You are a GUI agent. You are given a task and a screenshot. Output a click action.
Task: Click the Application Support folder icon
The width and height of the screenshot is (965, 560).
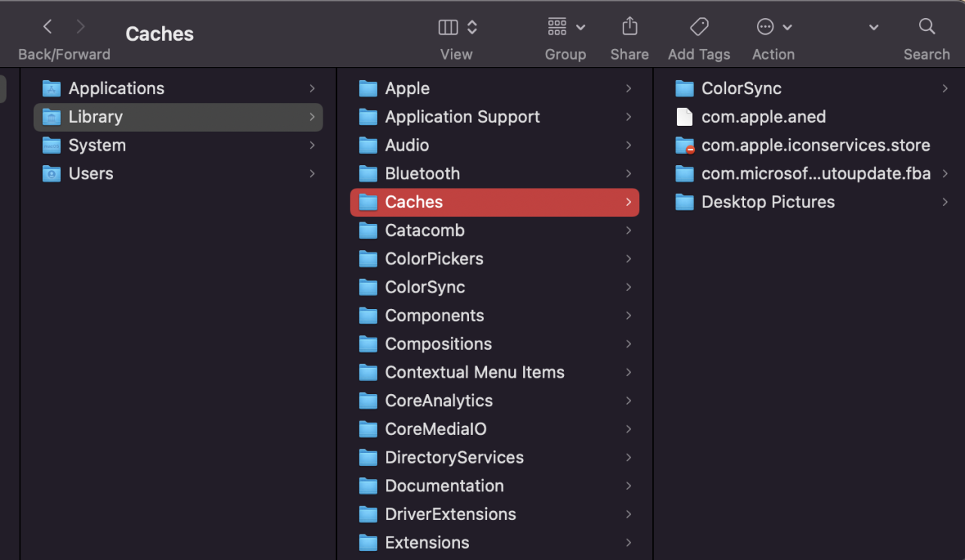click(368, 117)
